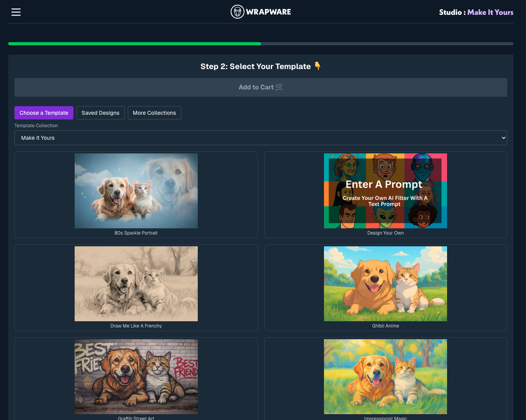Pick the Draw Me Like A Frenchy image
The width and height of the screenshot is (526, 420).
pyautogui.click(x=136, y=284)
